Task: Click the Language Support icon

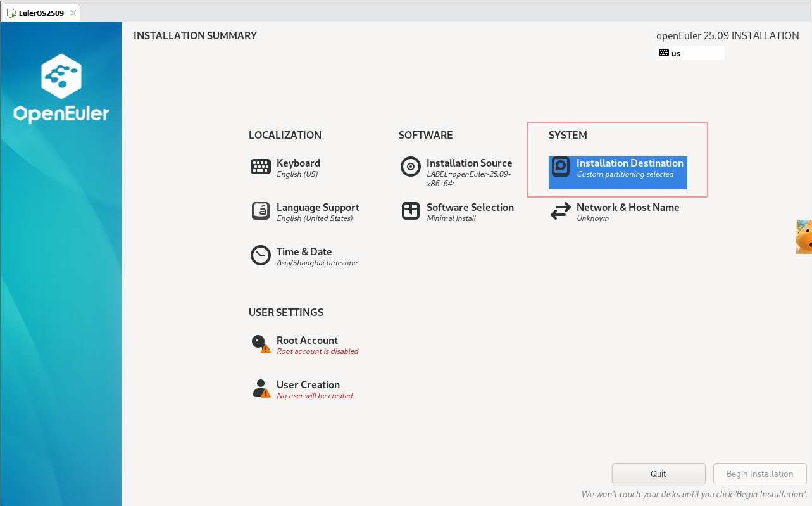Action: pyautogui.click(x=261, y=211)
